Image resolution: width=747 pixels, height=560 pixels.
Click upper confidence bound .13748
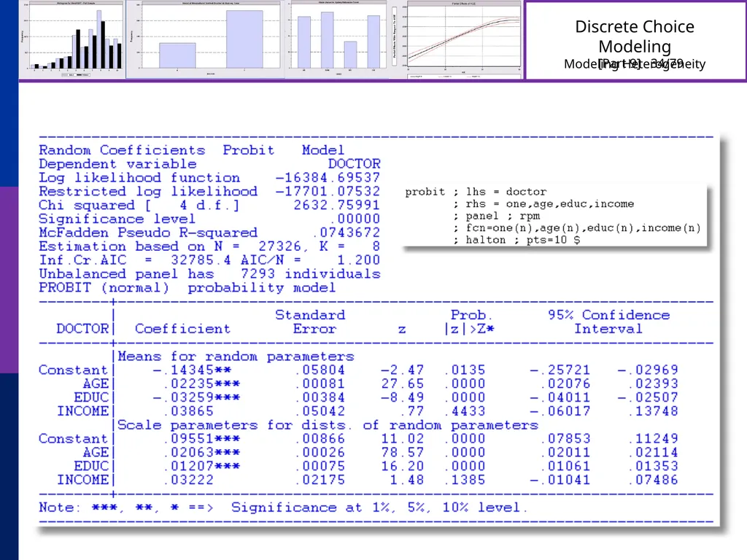click(652, 411)
